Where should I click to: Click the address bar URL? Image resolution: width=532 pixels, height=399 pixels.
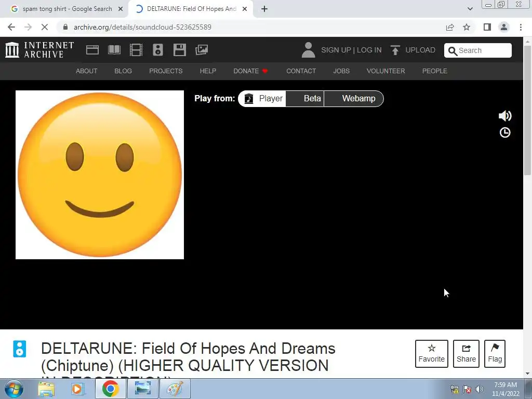[x=142, y=27]
